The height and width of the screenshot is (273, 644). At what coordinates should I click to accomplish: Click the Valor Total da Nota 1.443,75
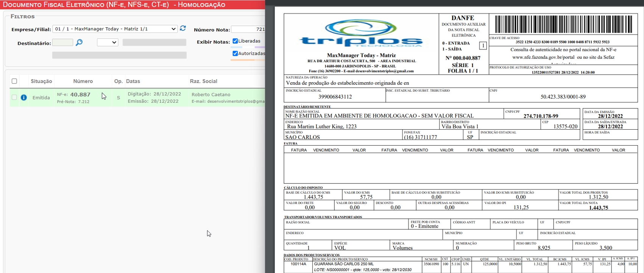(599, 208)
